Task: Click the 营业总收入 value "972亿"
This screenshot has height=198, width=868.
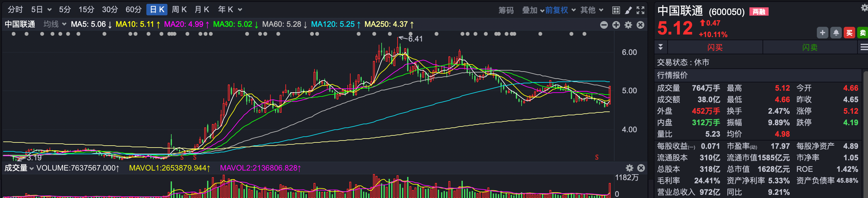Action: coord(709,192)
